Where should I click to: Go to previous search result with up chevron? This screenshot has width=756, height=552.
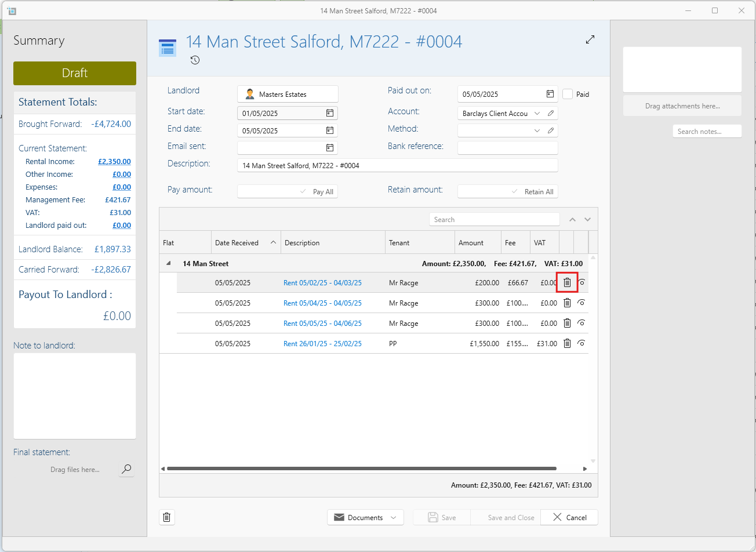click(572, 220)
